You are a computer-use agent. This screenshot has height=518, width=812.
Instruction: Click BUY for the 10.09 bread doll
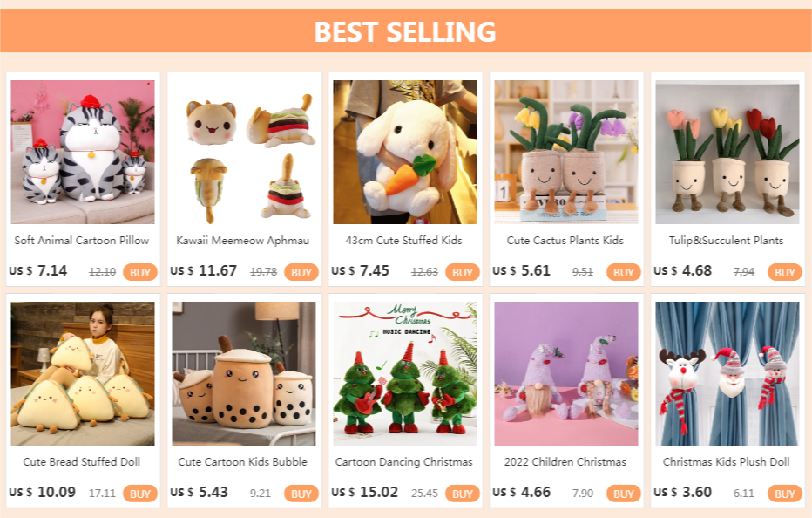[139, 494]
